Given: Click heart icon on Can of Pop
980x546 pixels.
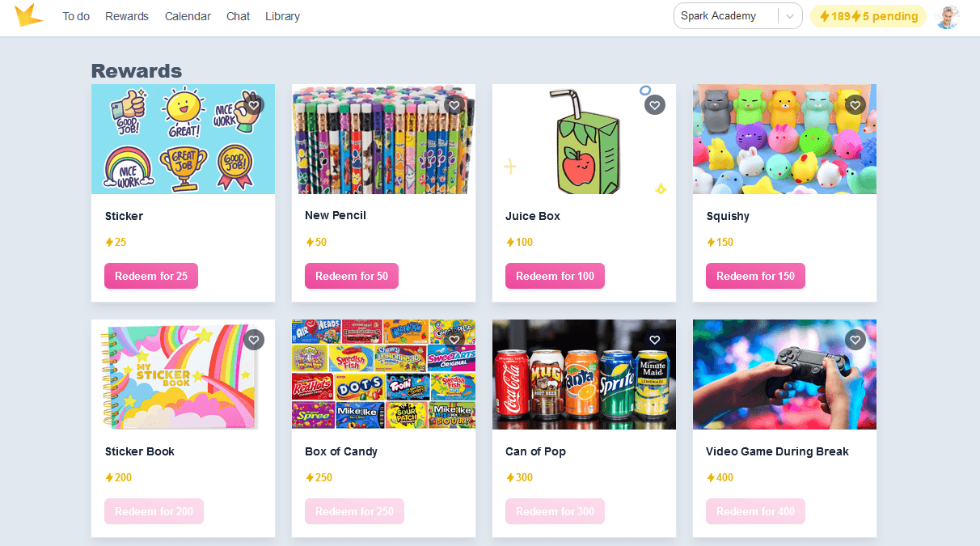Looking at the screenshot, I should point(655,341).
